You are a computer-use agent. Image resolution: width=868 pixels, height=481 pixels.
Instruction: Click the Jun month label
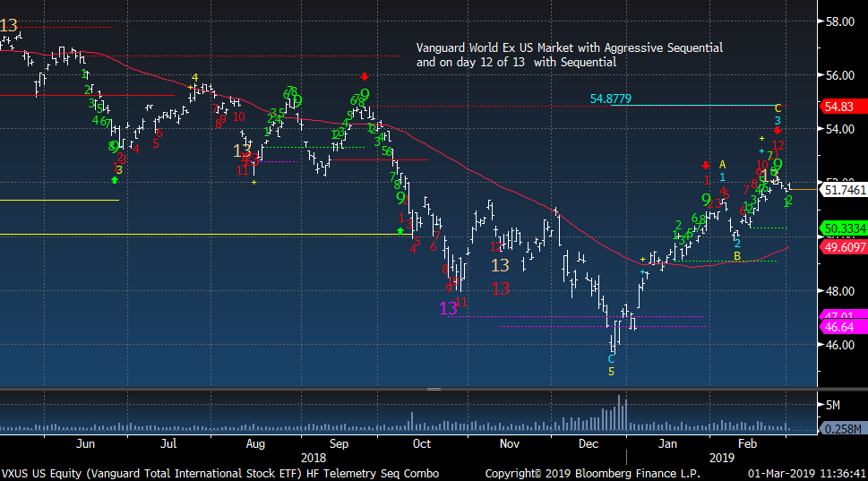(85, 444)
